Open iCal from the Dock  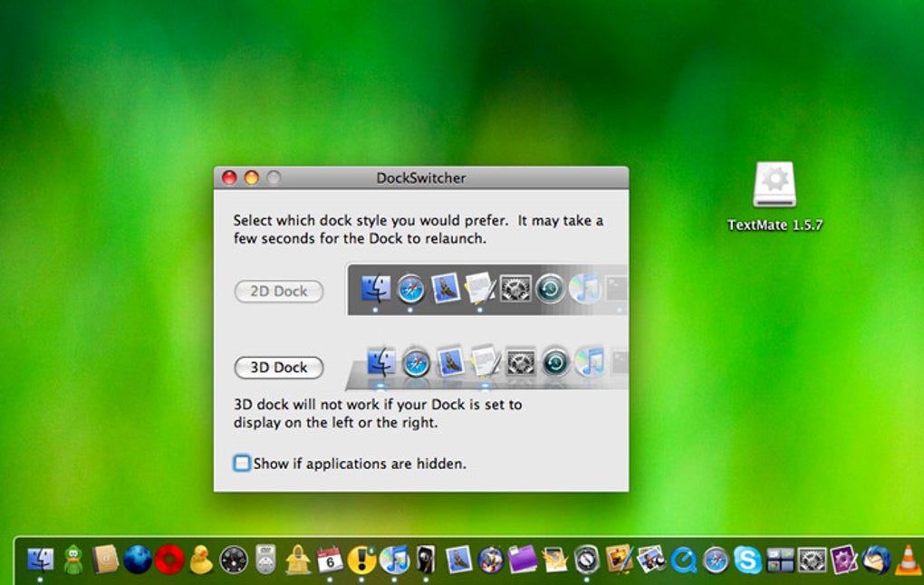click(330, 560)
